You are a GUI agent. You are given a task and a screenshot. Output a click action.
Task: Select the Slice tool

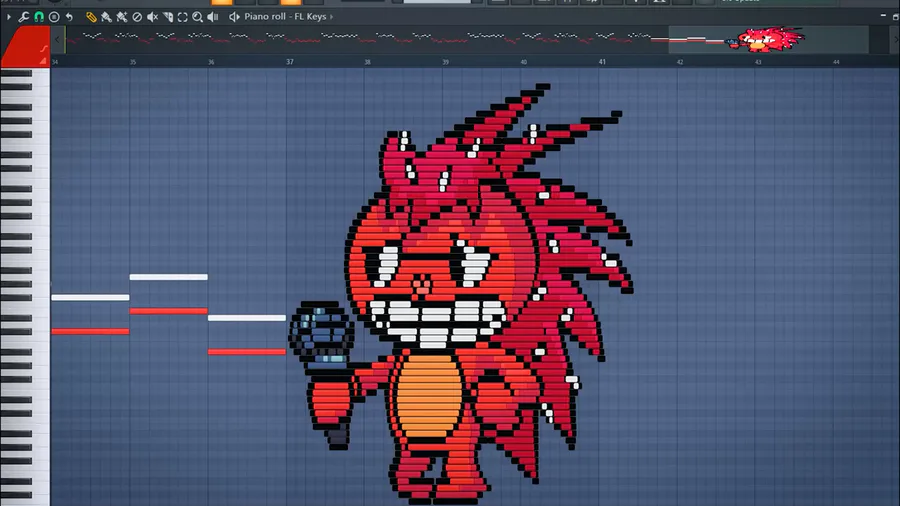(168, 17)
